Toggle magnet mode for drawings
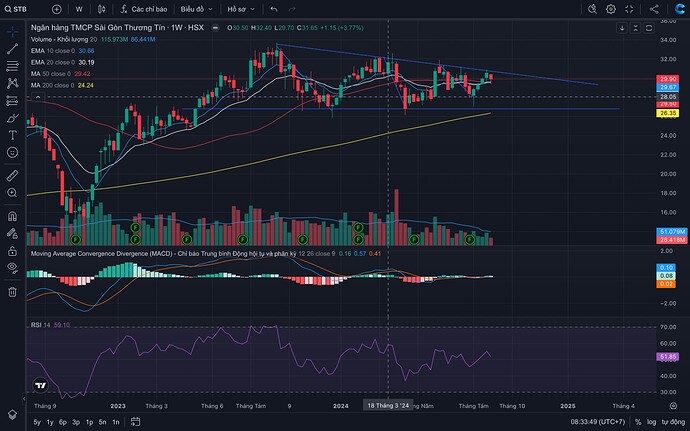This screenshot has width=690, height=431. point(12,216)
